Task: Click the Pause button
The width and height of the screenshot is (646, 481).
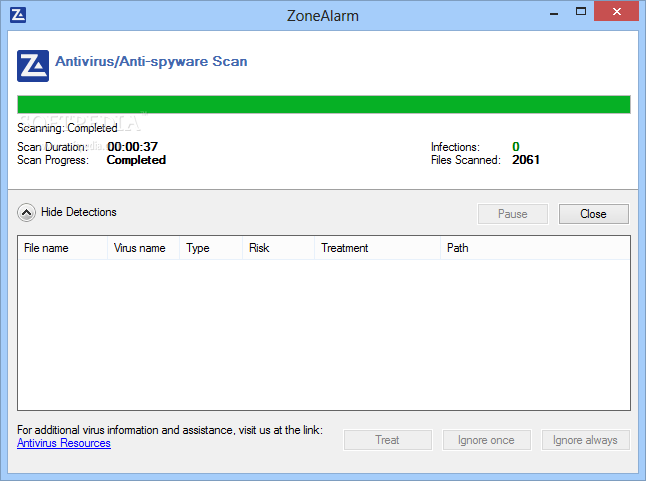Action: pyautogui.click(x=513, y=214)
